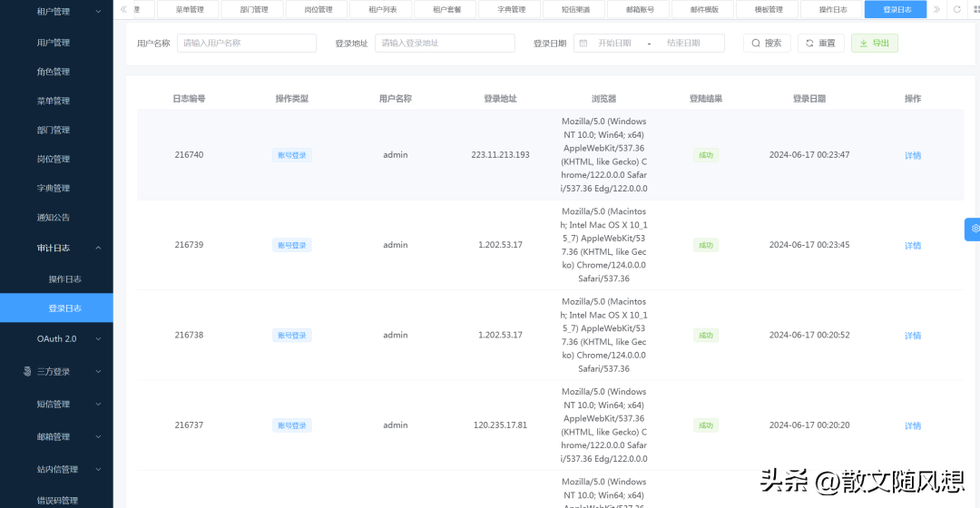The width and height of the screenshot is (980, 508).
Task: Click the 成功 tag in row 216739
Action: 706,245
